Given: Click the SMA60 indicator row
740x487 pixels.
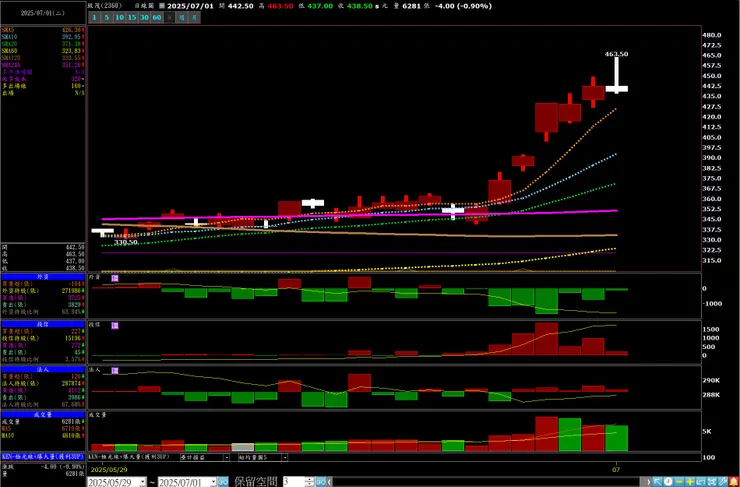Looking at the screenshot, I should (43, 51).
